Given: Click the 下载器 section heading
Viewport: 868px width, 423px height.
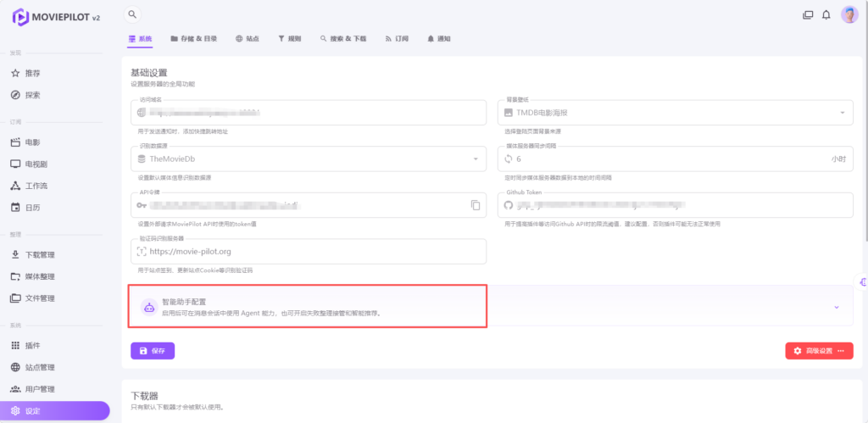Looking at the screenshot, I should pos(144,396).
